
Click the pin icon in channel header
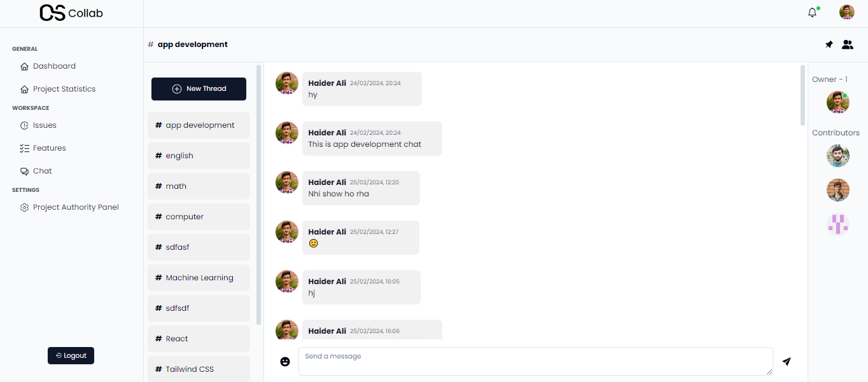click(829, 44)
